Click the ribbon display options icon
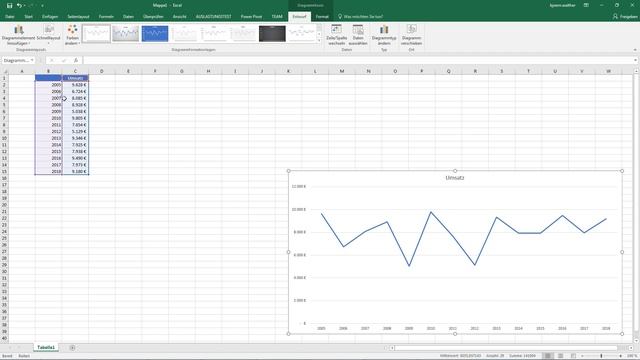The height and width of the screenshot is (360, 640). (586, 5)
